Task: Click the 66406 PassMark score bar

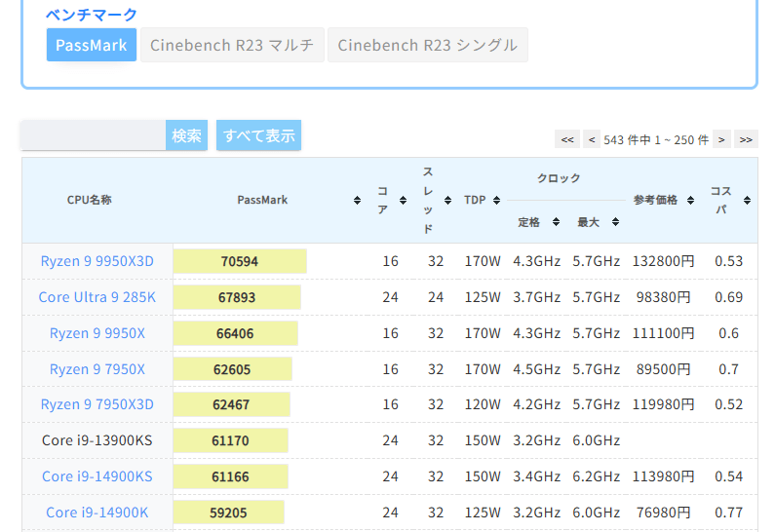Action: pyautogui.click(x=236, y=333)
